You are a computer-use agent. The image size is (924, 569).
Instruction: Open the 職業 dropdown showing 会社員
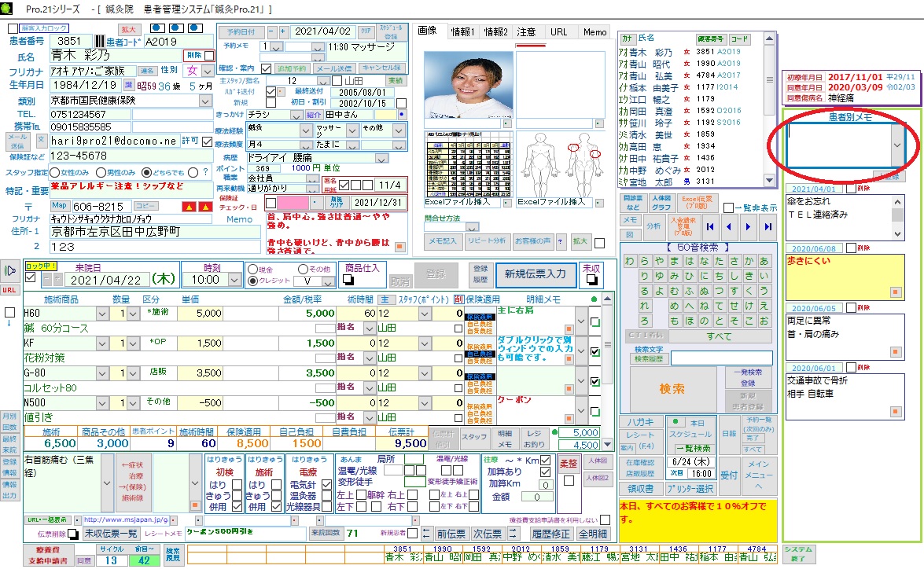[x=313, y=178]
